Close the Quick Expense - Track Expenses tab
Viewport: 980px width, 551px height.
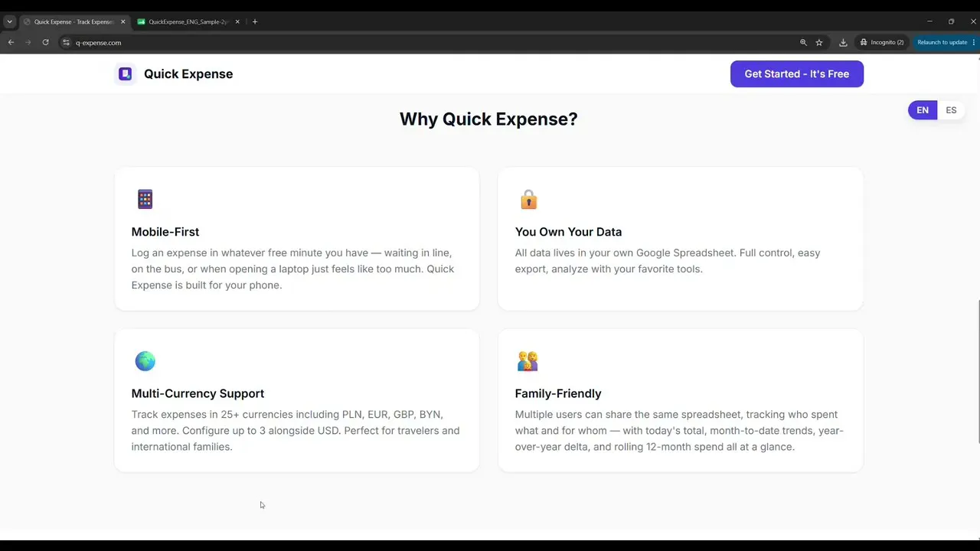(x=122, y=21)
